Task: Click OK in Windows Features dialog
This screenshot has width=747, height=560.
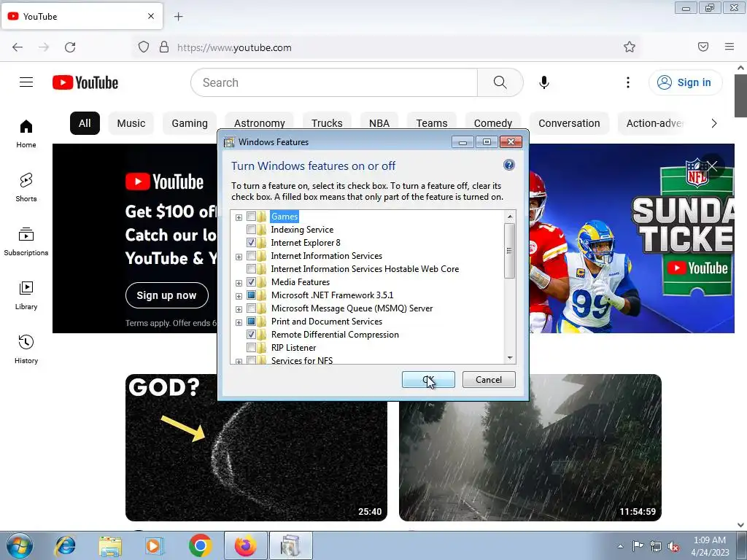Action: click(x=428, y=379)
